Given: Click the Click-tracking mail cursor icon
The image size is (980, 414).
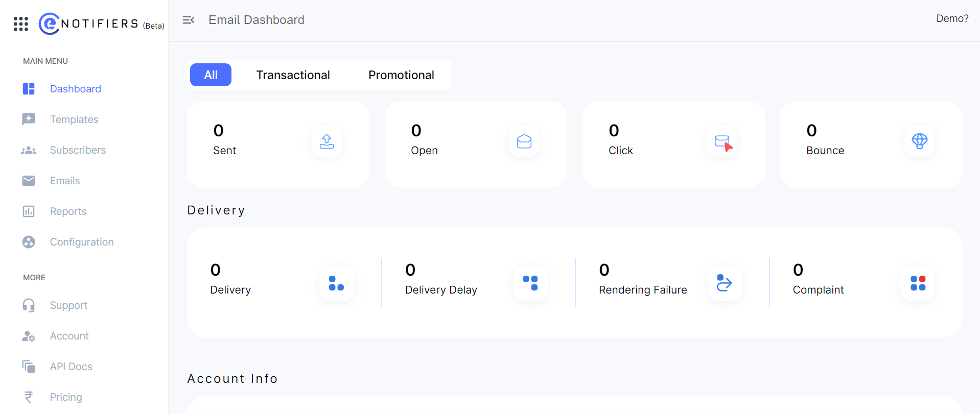Looking at the screenshot, I should [x=722, y=142].
